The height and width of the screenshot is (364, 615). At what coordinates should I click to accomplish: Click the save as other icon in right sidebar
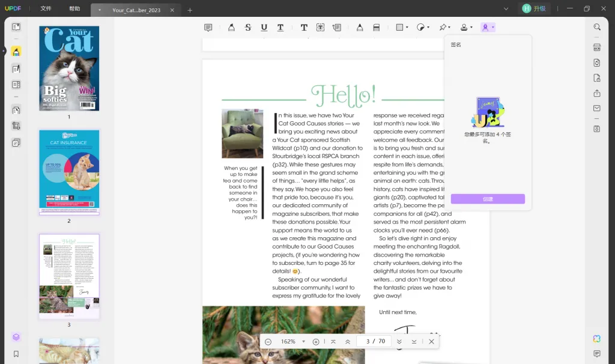pyautogui.click(x=597, y=129)
